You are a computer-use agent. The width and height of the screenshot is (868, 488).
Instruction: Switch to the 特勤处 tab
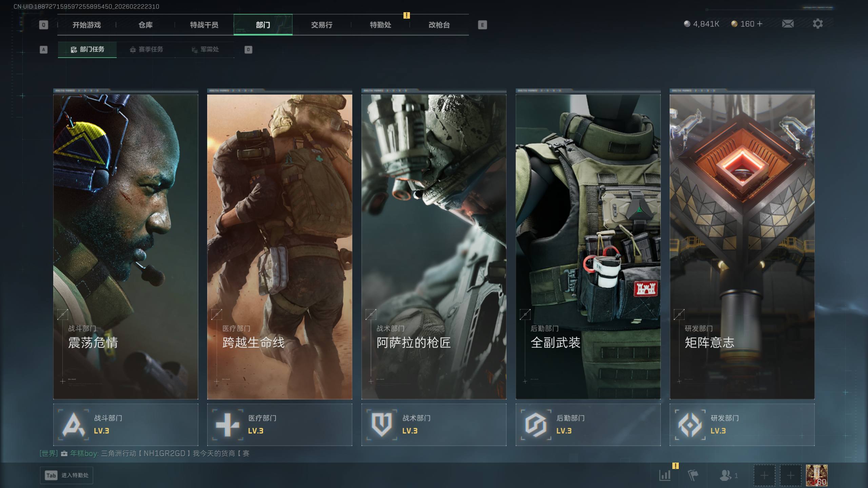(380, 25)
